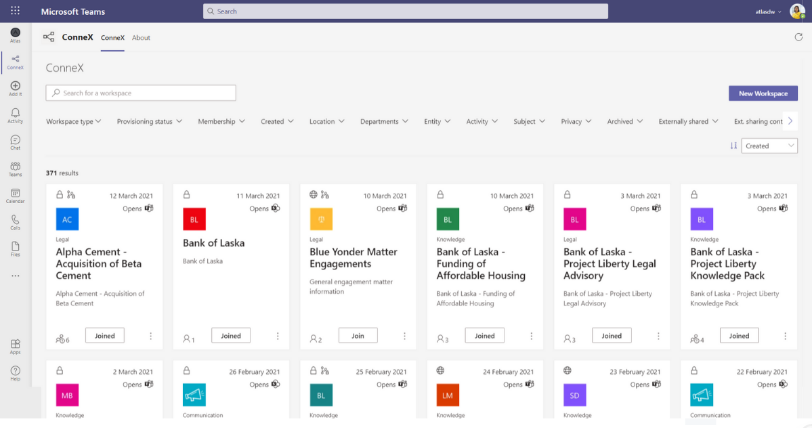Open more options for Liberty Legal Advisory card
The image size is (812, 428).
click(x=658, y=336)
